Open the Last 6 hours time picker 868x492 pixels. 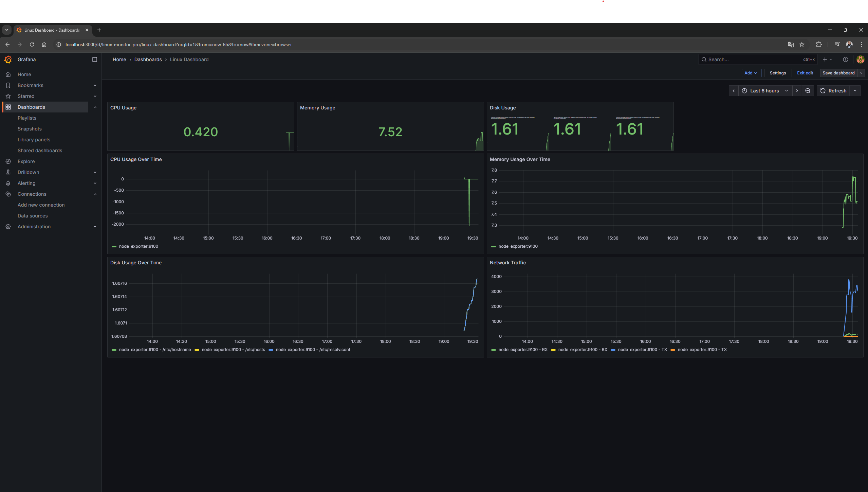click(x=764, y=91)
